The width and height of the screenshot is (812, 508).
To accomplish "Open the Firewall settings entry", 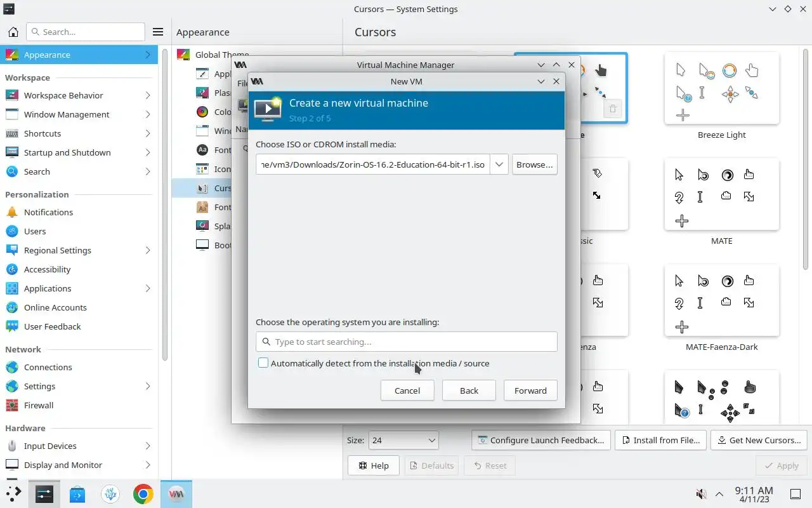I will click(79, 405).
